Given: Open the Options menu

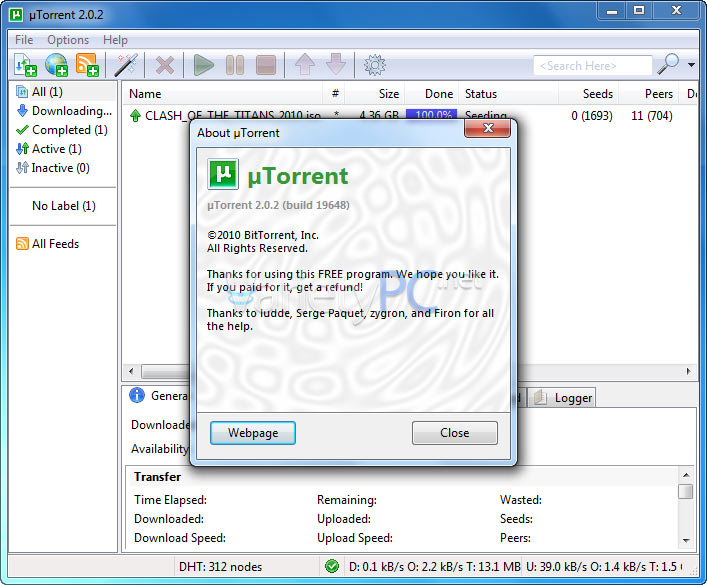Looking at the screenshot, I should coord(68,40).
